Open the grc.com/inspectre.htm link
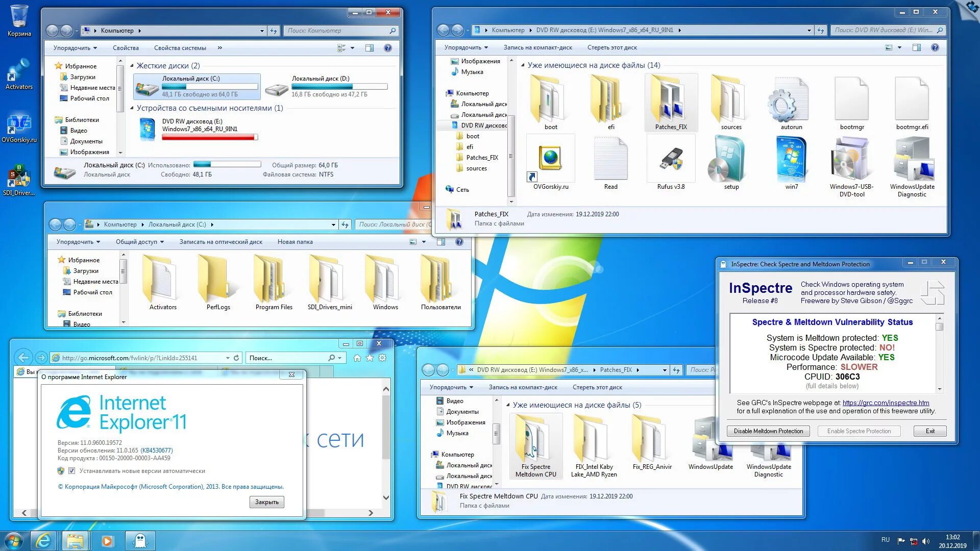The width and height of the screenshot is (980, 551). click(x=886, y=403)
